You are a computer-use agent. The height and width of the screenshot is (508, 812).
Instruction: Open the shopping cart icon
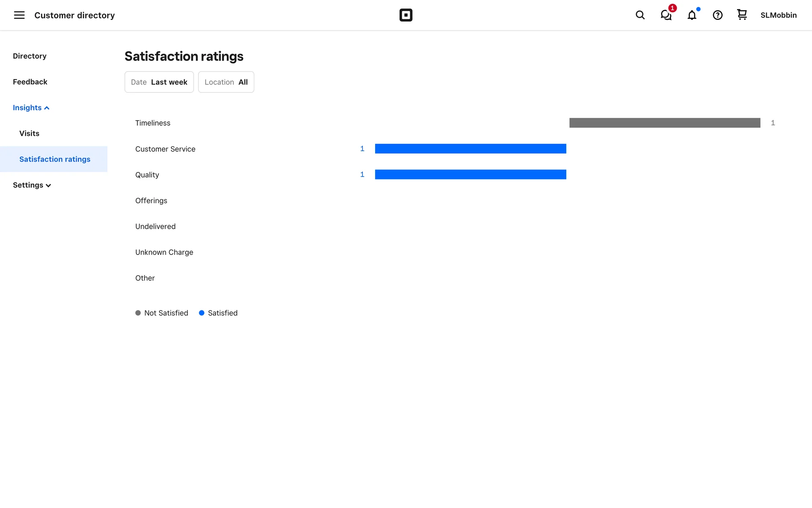(742, 15)
